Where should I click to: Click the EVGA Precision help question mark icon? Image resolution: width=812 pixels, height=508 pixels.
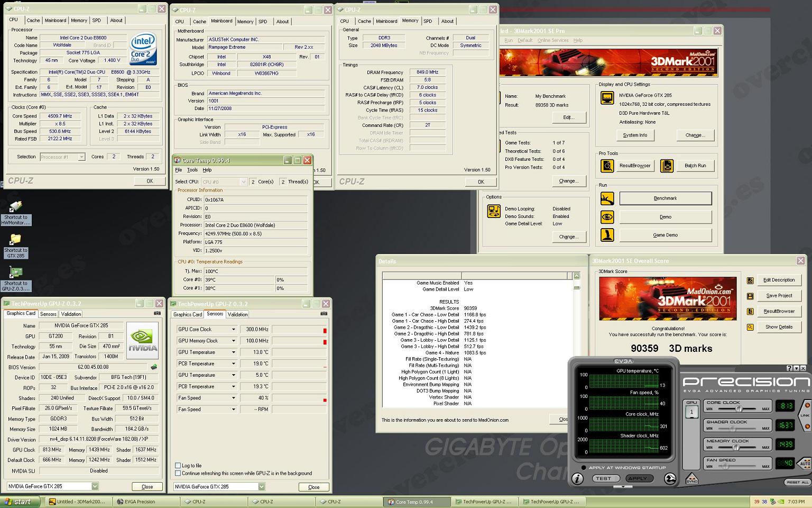(x=789, y=368)
